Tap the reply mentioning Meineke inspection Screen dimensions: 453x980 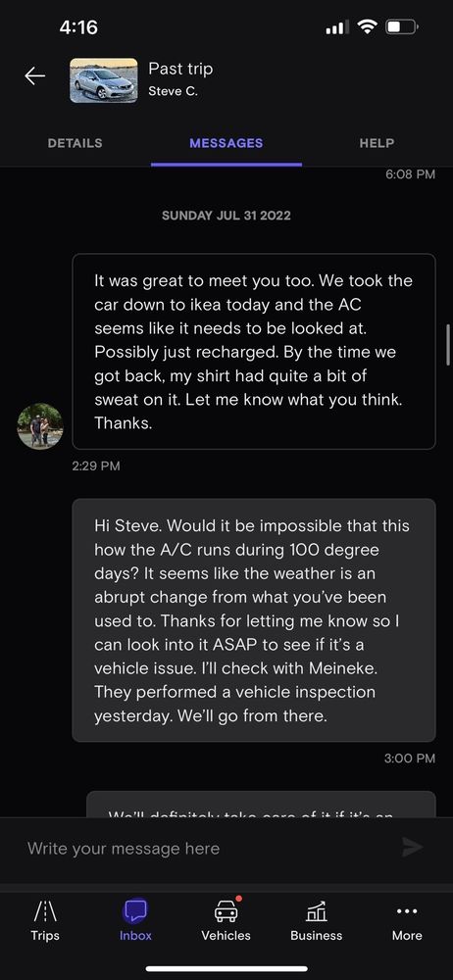point(253,620)
